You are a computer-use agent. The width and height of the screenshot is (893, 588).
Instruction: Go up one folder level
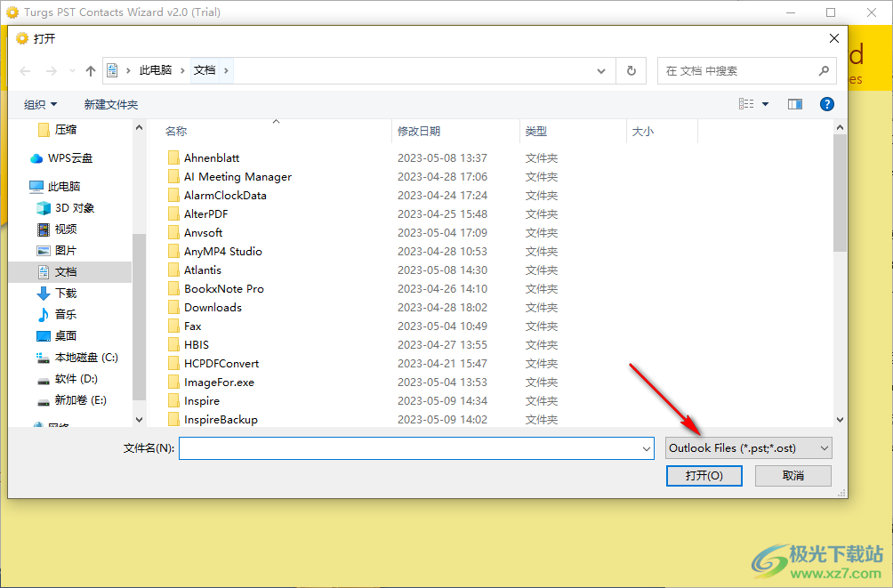pyautogui.click(x=91, y=71)
